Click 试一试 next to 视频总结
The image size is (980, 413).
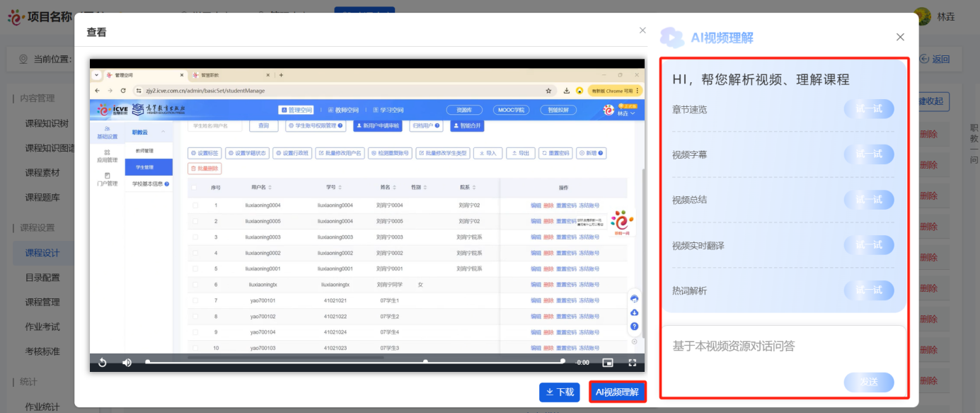(868, 200)
